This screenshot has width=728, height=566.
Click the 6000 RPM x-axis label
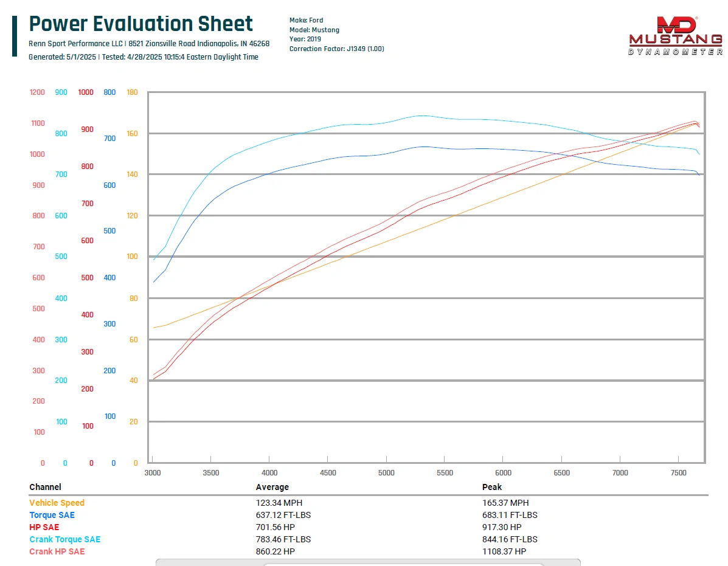[504, 473]
